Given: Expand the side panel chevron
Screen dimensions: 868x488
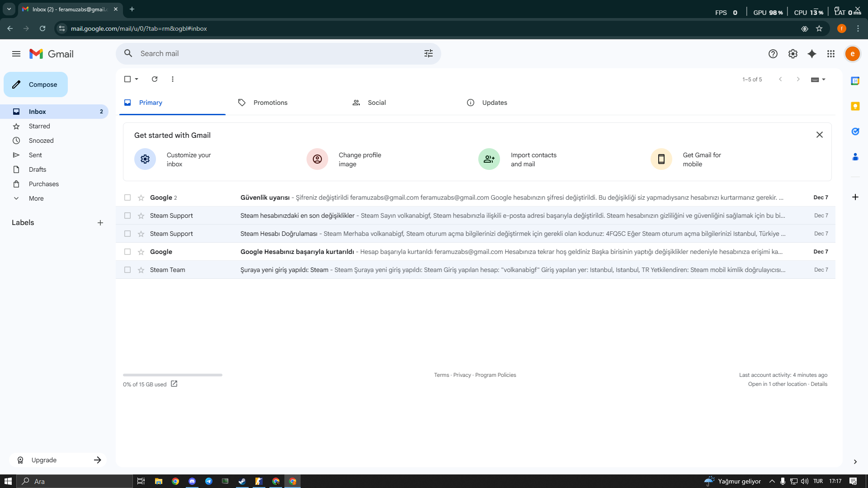Looking at the screenshot, I should coord(855,462).
